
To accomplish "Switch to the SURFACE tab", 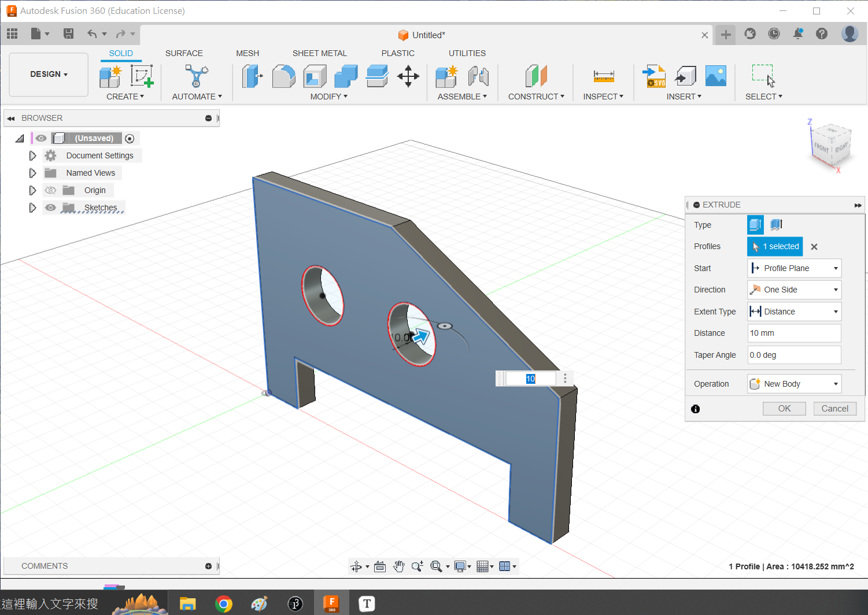I will pos(184,53).
